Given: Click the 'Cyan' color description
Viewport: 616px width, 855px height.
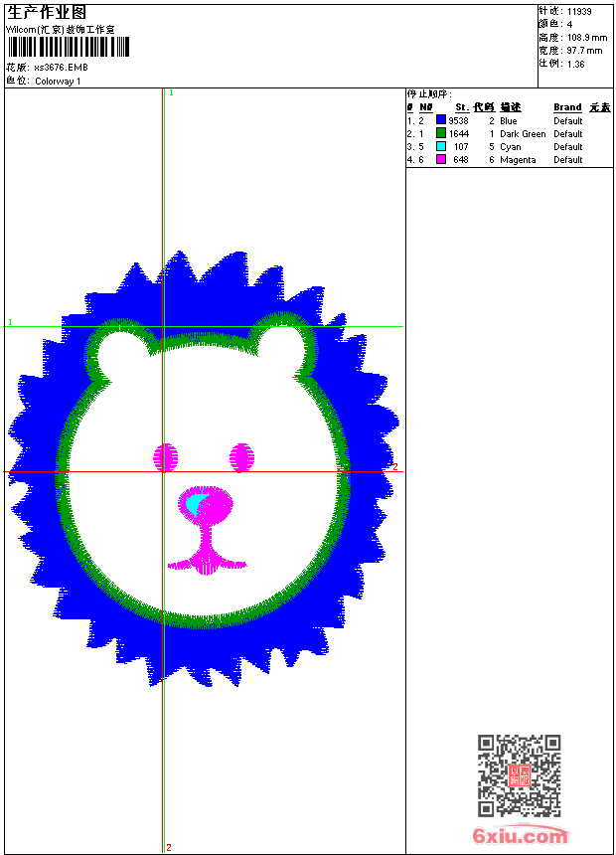Looking at the screenshot, I should click(x=511, y=147).
